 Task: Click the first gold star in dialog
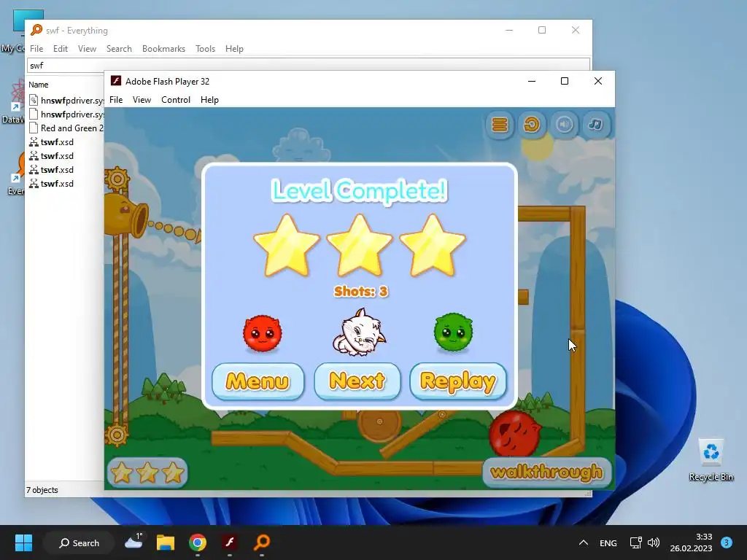coord(287,246)
